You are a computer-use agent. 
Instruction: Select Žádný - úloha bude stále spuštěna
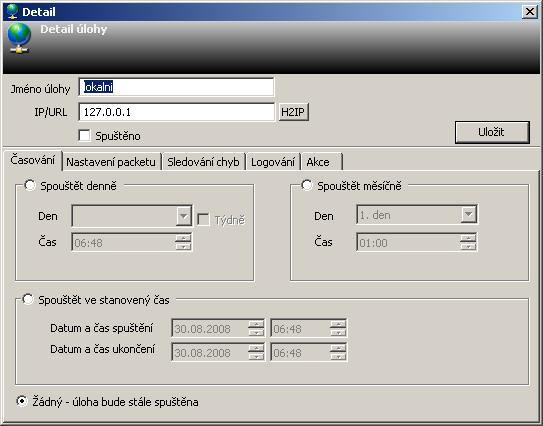coord(22,401)
